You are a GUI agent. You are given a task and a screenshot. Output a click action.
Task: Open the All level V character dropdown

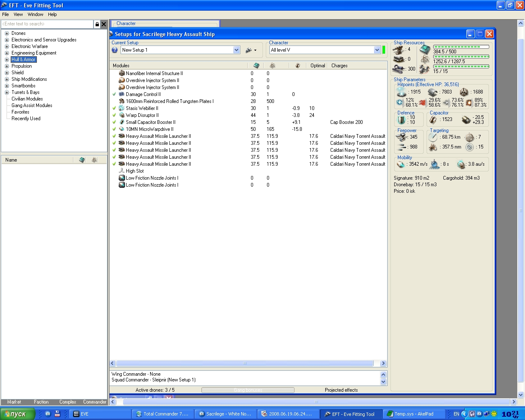pos(377,50)
